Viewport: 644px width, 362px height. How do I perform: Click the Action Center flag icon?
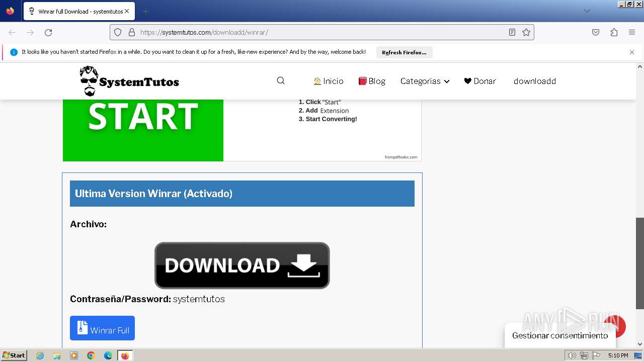596,355
